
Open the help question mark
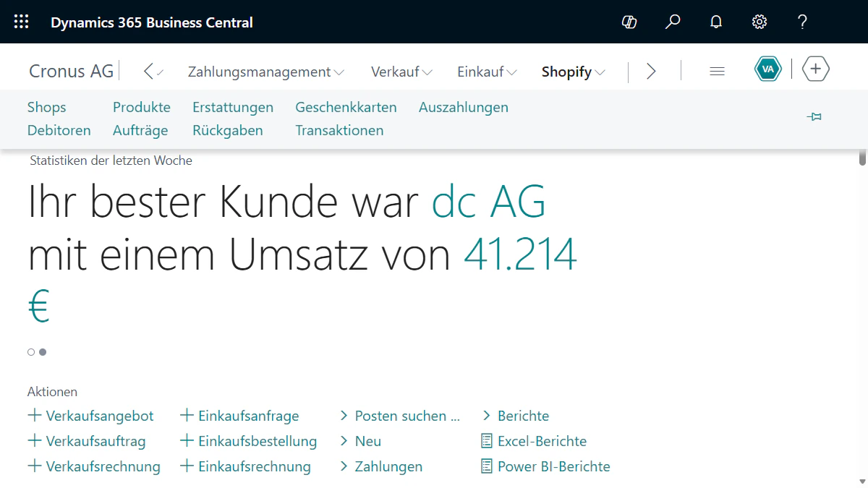[x=802, y=22]
